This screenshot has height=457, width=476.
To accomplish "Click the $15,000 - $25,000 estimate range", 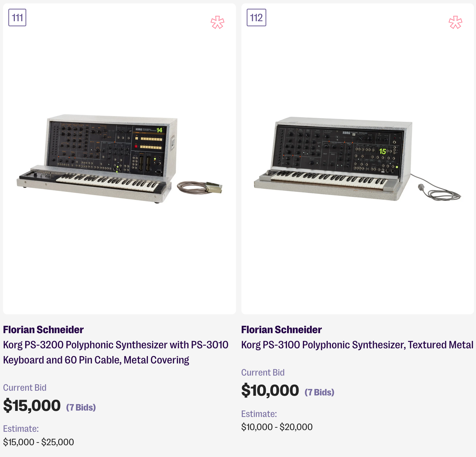I will (x=38, y=442).
